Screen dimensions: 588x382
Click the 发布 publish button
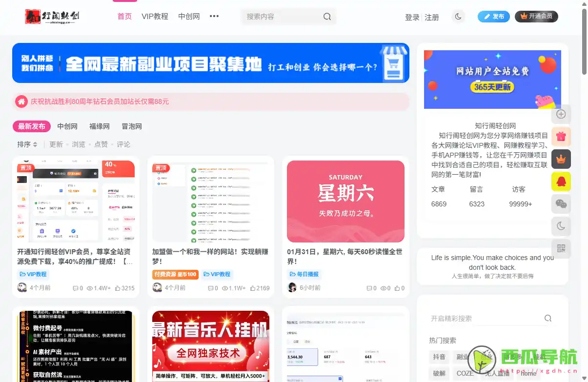493,16
